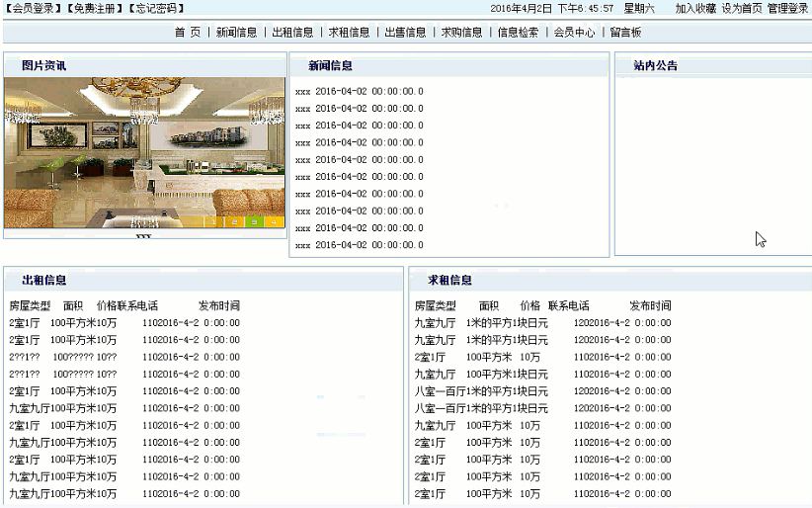Go to 会员中心 in the navigation bar

[x=574, y=33]
